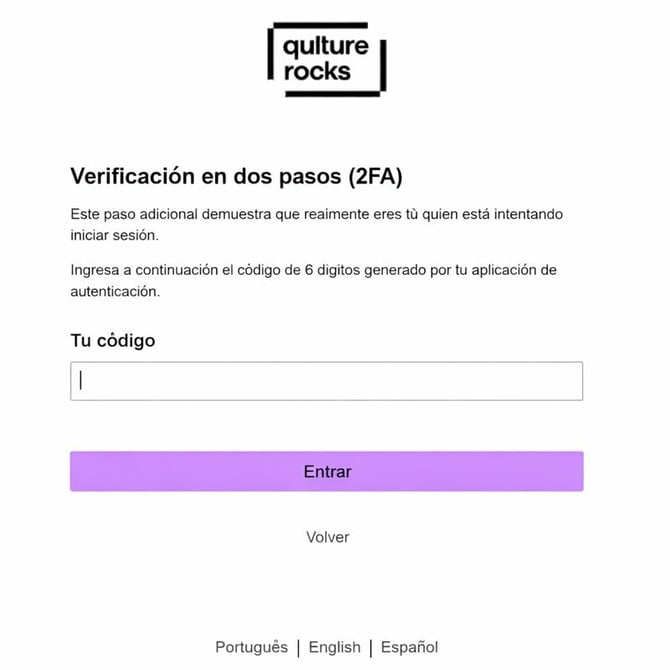Click the "Verificación en dos pasos" heading
The image size is (670, 670).
(207, 177)
